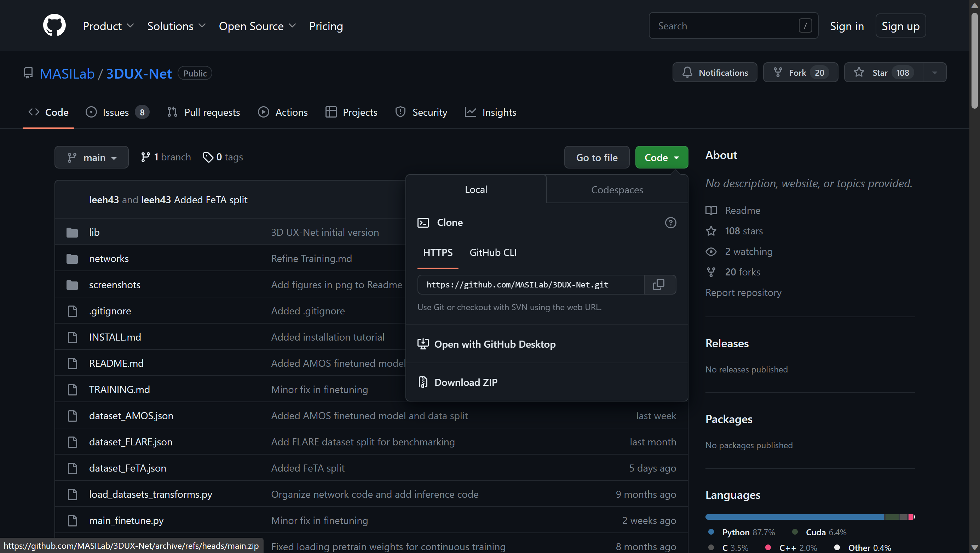Copy the HTTPS clone URL

coord(659,285)
